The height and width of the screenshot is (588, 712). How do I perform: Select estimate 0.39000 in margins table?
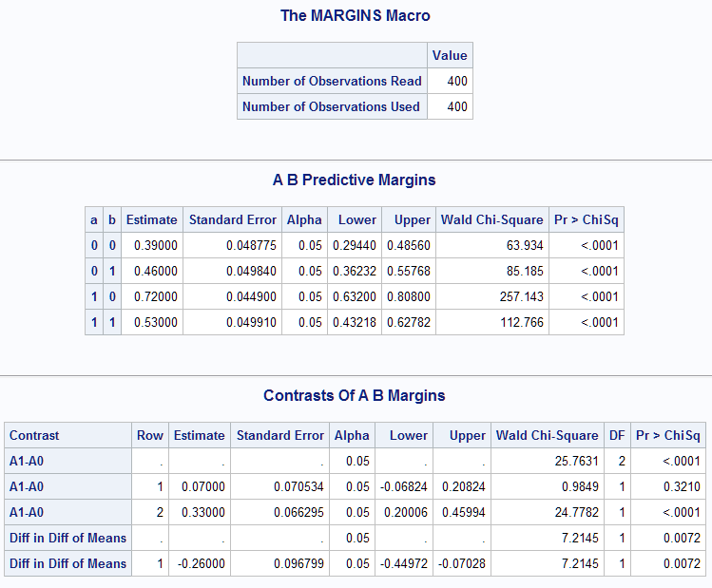[x=156, y=245]
